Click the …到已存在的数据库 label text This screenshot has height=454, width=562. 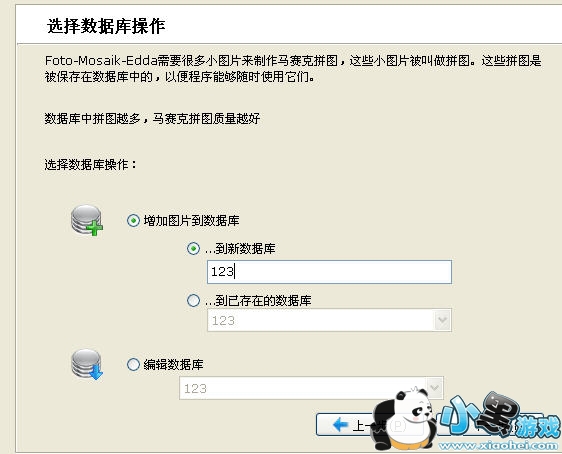pos(258,300)
